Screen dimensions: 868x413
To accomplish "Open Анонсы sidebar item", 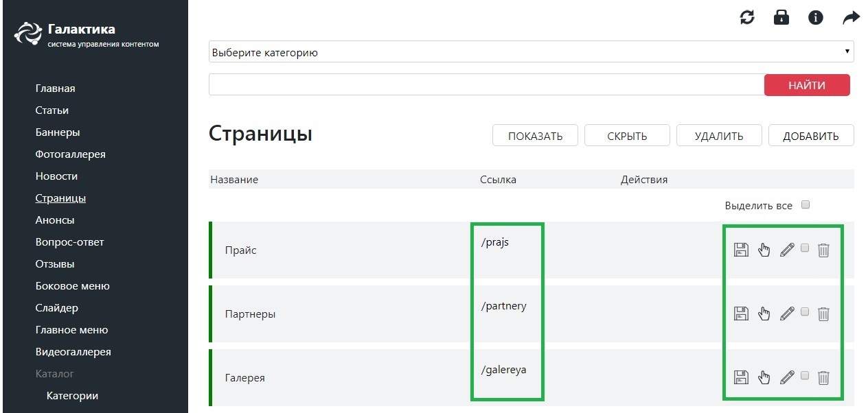I will 55,220.
